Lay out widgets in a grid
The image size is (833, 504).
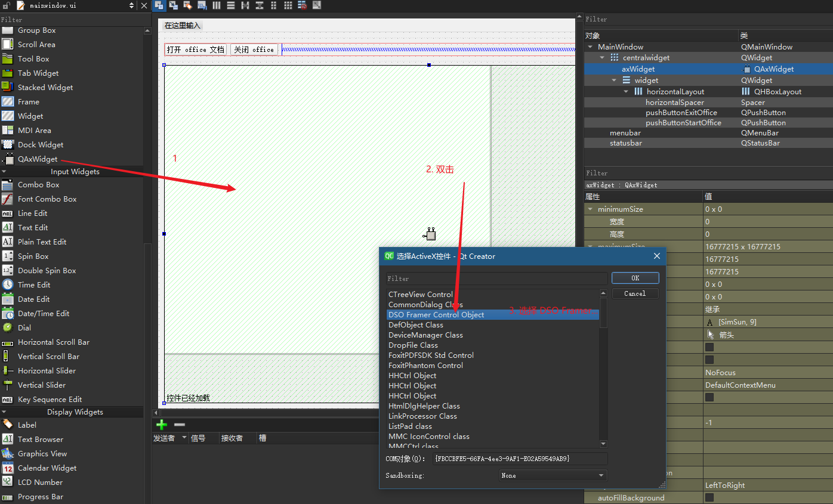coord(288,5)
